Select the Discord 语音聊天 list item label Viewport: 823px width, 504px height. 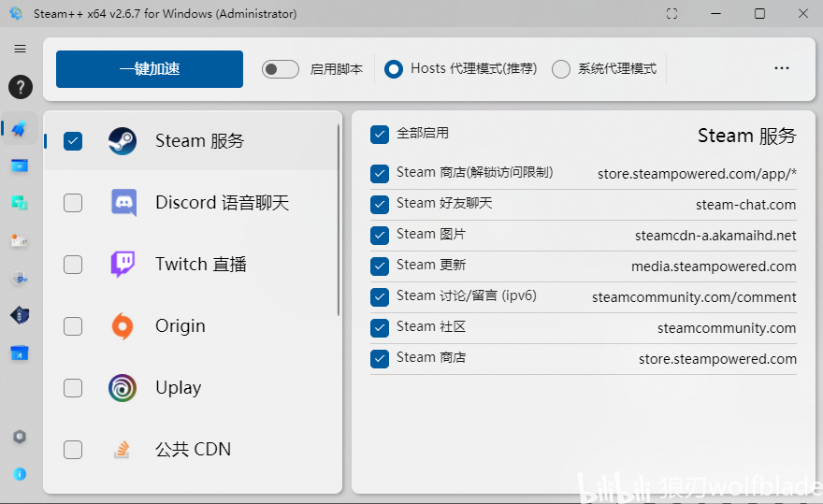(222, 203)
